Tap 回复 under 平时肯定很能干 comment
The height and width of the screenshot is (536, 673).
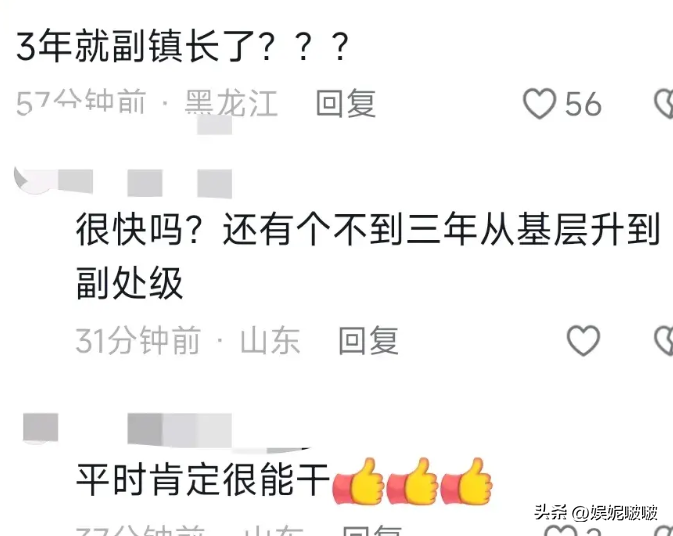click(373, 530)
